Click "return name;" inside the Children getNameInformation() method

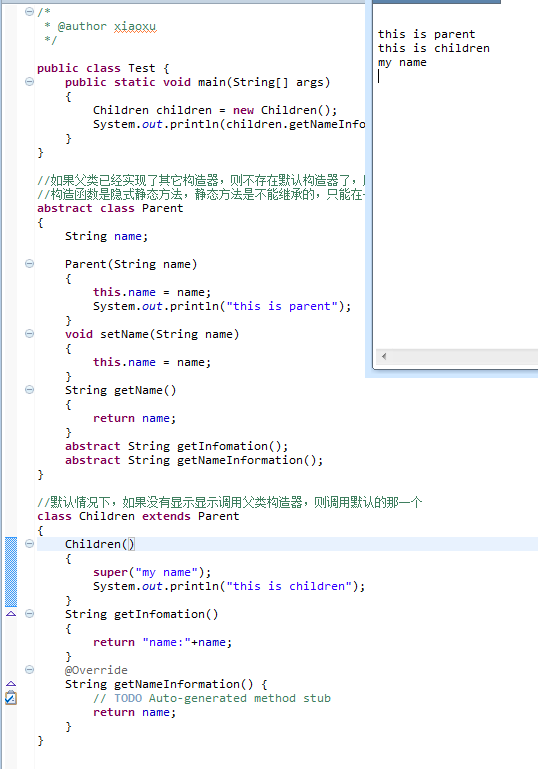click(134, 712)
